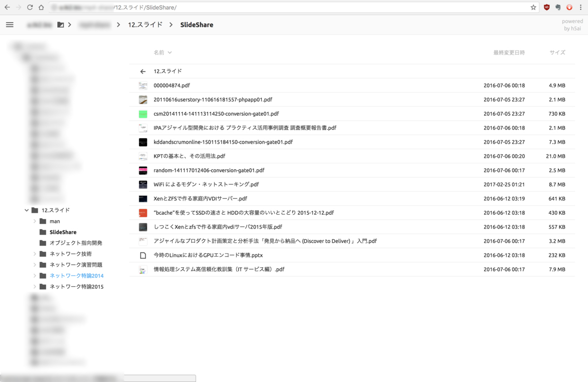Viewport: 588px width, 382px height.
Task: Reload the page
Action: click(x=30, y=8)
